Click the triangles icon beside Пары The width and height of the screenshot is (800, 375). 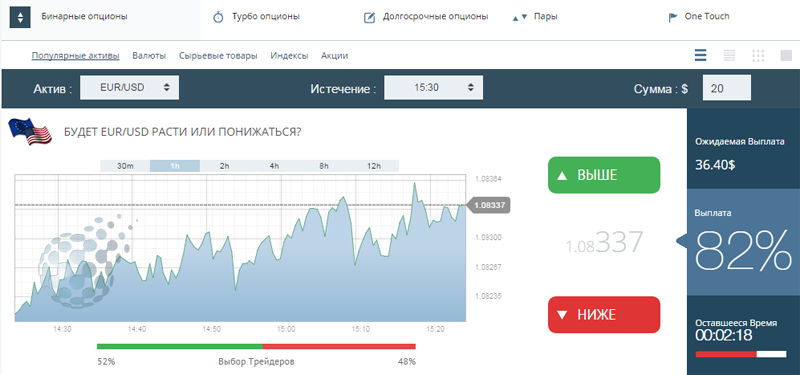519,17
